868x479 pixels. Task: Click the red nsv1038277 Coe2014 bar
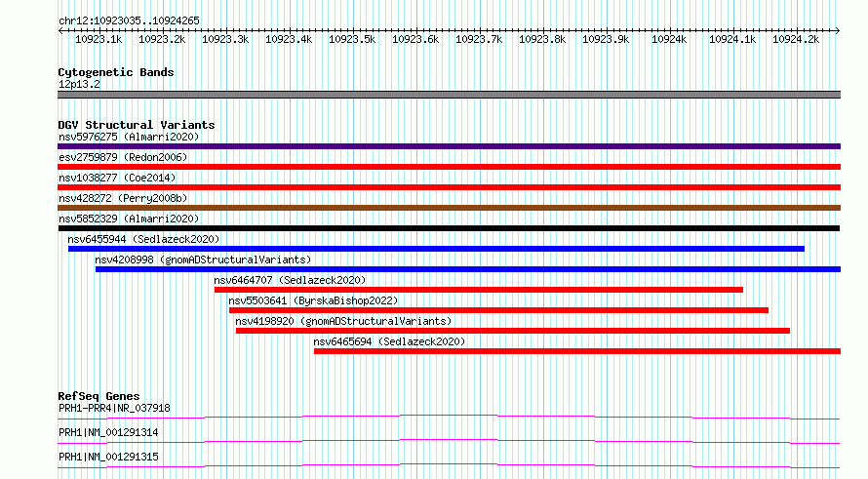(x=449, y=187)
